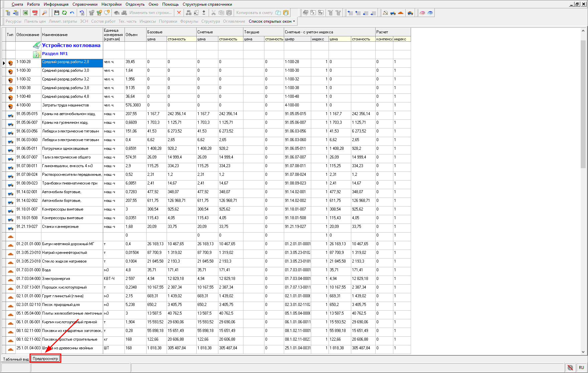Open the Справочники menu
Screen dimensions: 588x373
85,4
